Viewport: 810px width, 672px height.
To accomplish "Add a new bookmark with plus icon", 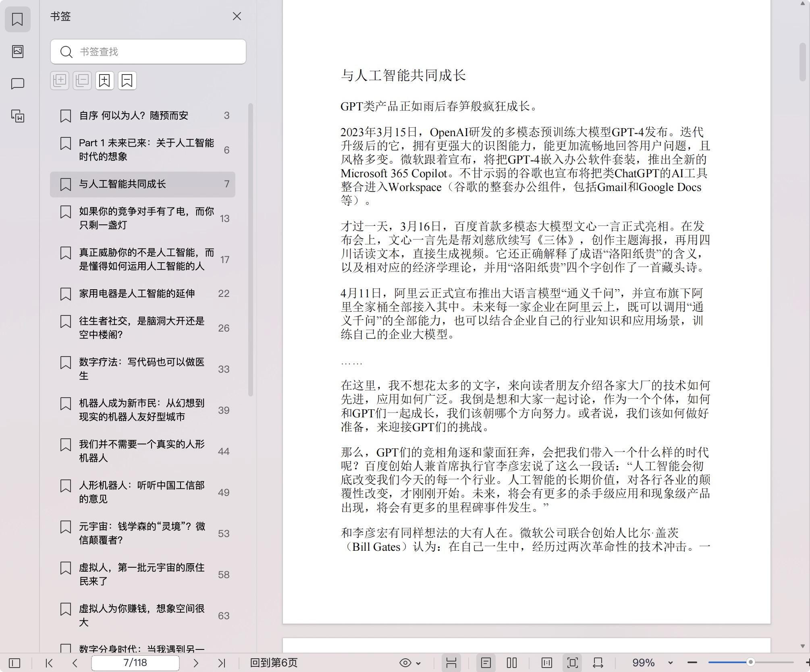I will (105, 81).
